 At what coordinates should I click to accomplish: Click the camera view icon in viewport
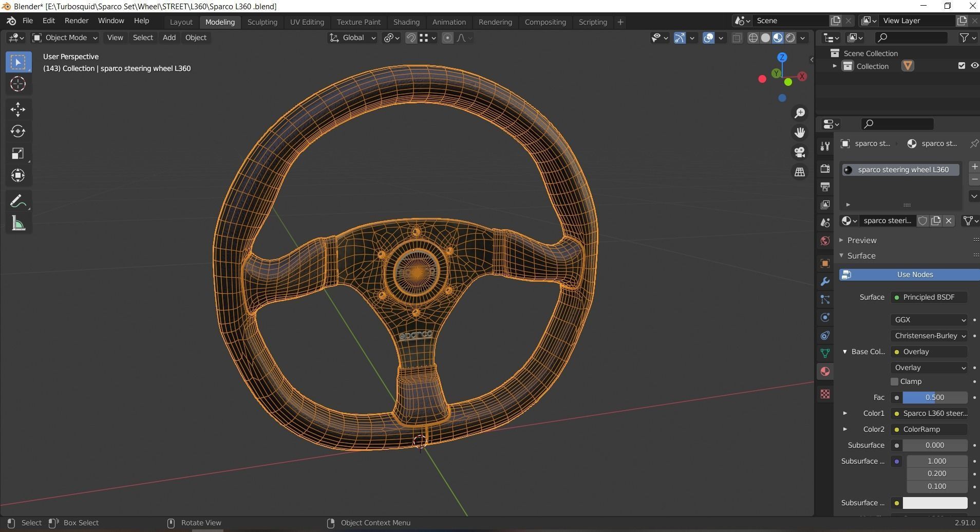pyautogui.click(x=800, y=153)
